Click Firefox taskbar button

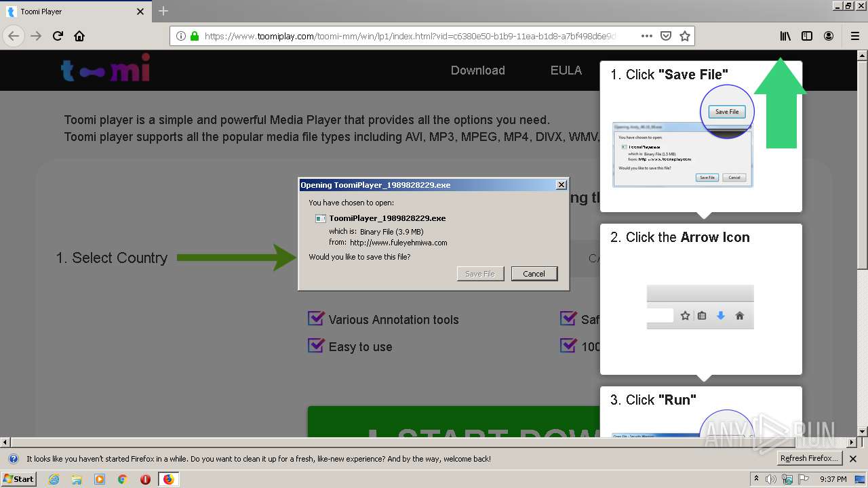tap(168, 479)
